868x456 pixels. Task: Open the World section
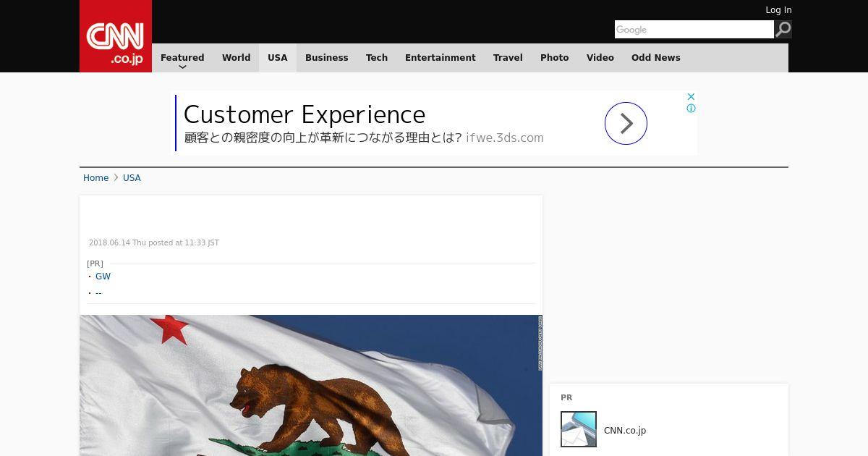click(x=236, y=58)
